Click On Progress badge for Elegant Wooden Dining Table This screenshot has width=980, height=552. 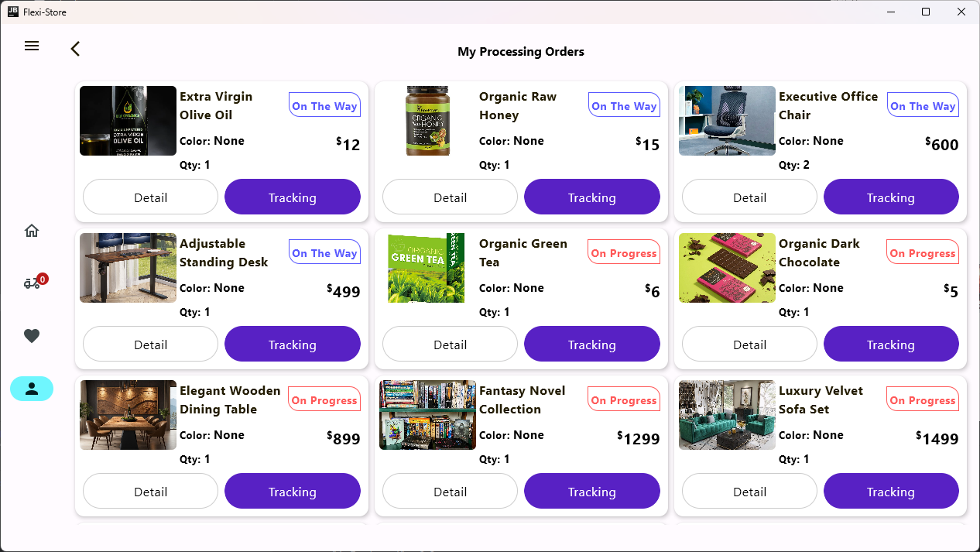pos(324,399)
